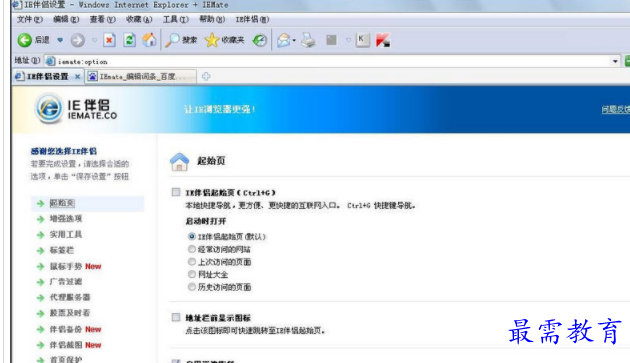Viewport: 630px width, 363px height.
Task: Check the IE伴侣起始页 (Ctrl+G) checkbox
Action: 176,192
